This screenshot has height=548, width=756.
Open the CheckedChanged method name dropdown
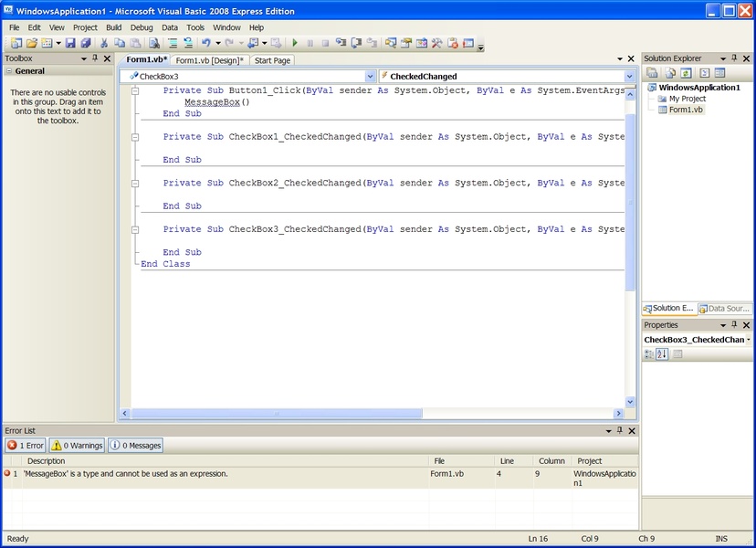pos(629,77)
